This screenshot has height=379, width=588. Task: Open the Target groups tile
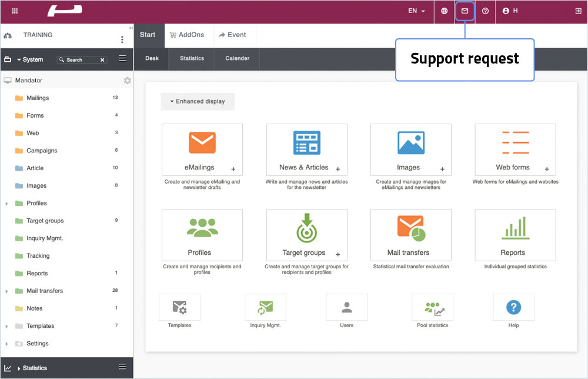point(306,235)
